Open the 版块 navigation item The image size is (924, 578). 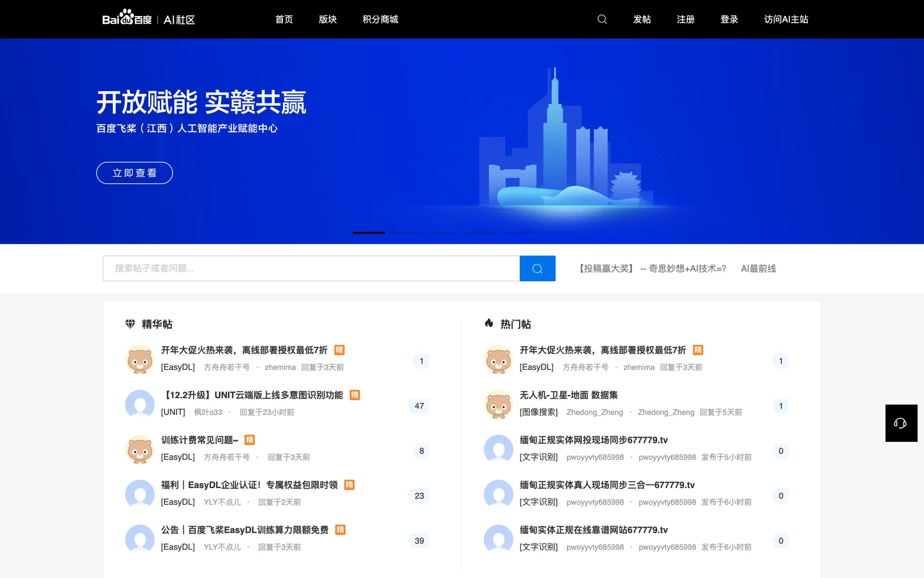(x=328, y=19)
